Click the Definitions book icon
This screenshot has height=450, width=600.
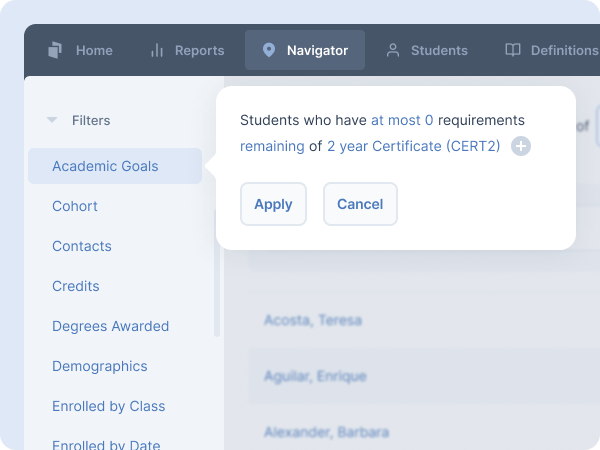tap(513, 50)
